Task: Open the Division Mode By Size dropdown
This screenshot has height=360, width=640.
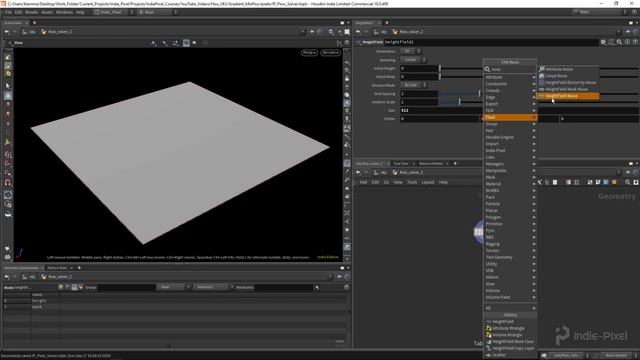Action: (413, 85)
